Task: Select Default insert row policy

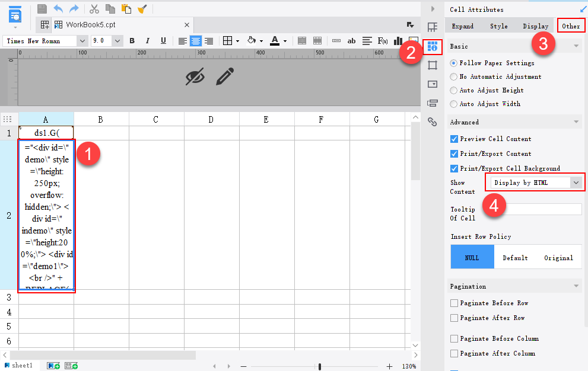Action: pyautogui.click(x=515, y=258)
